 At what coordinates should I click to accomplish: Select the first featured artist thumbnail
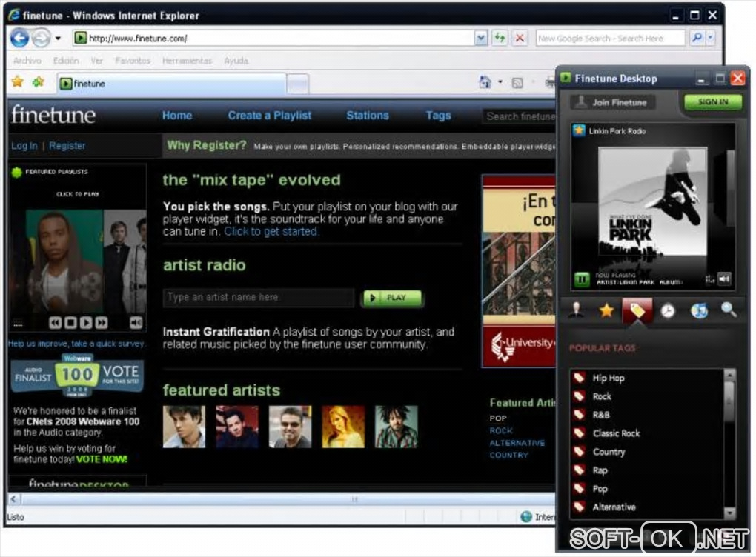184,427
